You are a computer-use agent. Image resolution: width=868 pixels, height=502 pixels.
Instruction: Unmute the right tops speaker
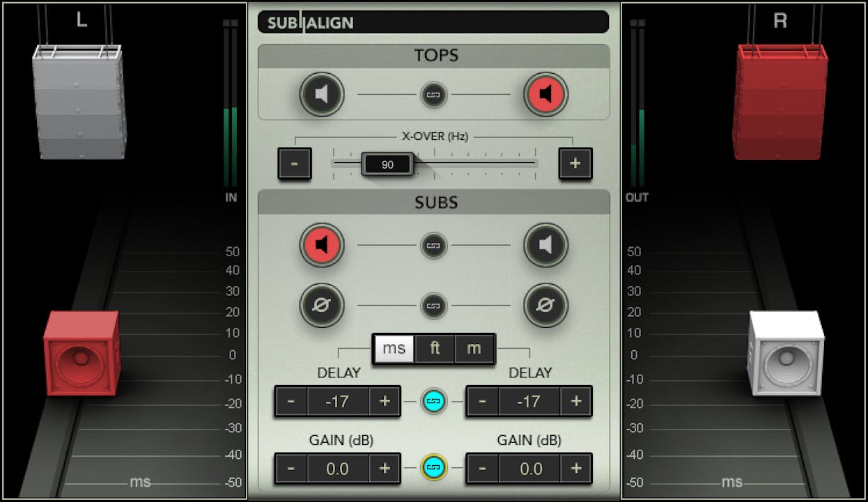(545, 94)
